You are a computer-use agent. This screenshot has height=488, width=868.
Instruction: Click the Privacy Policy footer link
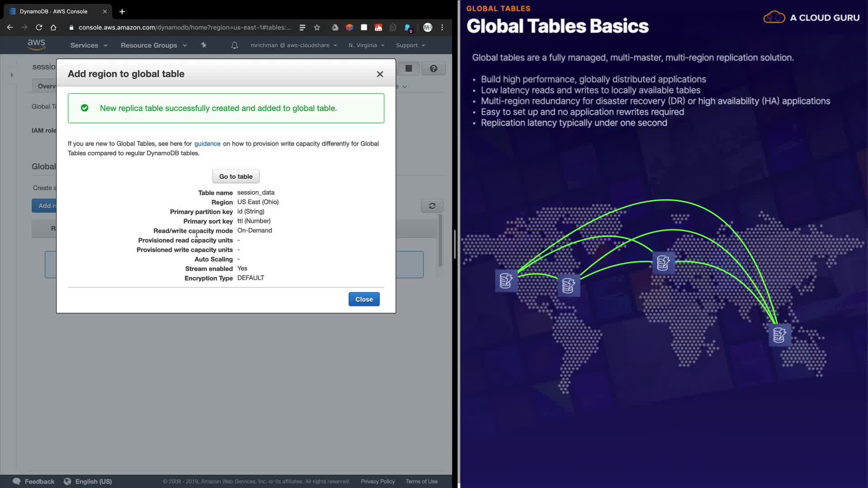[377, 482]
